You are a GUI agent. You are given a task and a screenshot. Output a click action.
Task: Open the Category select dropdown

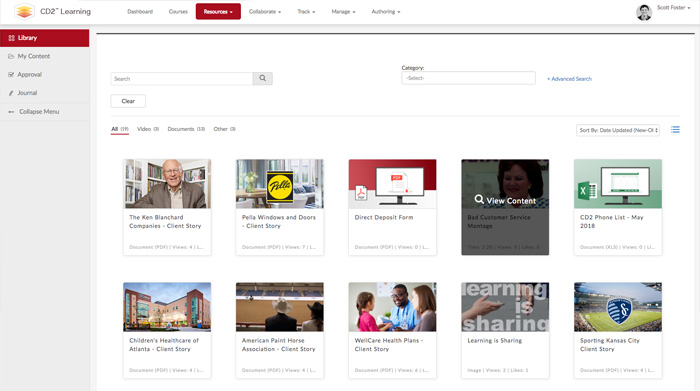pyautogui.click(x=468, y=78)
